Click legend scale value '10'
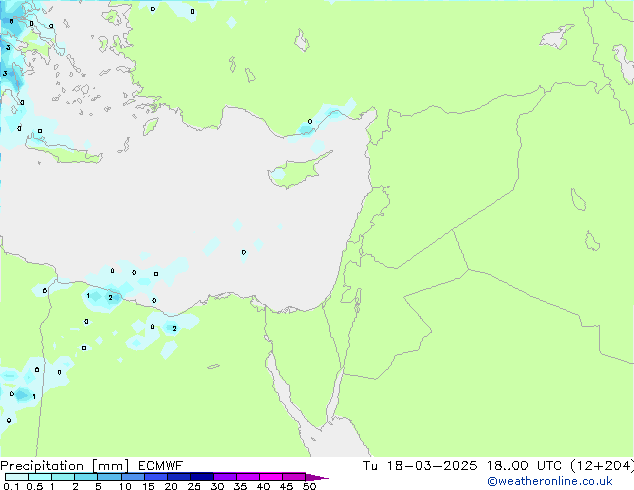Viewport: 634px width, 490px height. coord(125,486)
